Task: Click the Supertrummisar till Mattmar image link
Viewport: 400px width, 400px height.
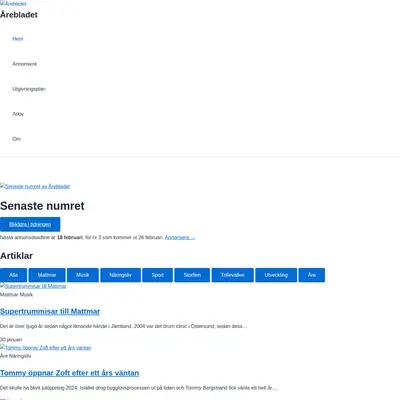Action: 33,286
